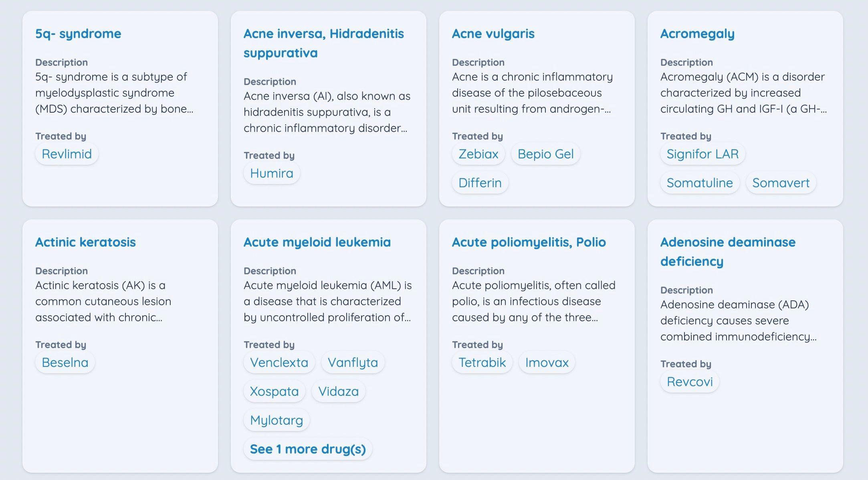Screen dimensions: 868x480
Task: Click the Xospata treatment pill
Action: pos(274,391)
